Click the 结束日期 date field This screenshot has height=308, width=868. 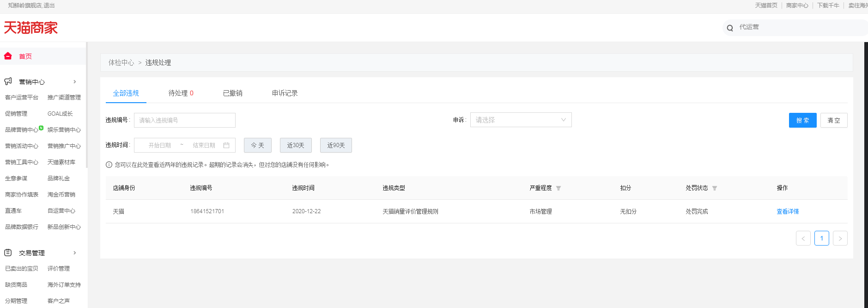tap(204, 145)
